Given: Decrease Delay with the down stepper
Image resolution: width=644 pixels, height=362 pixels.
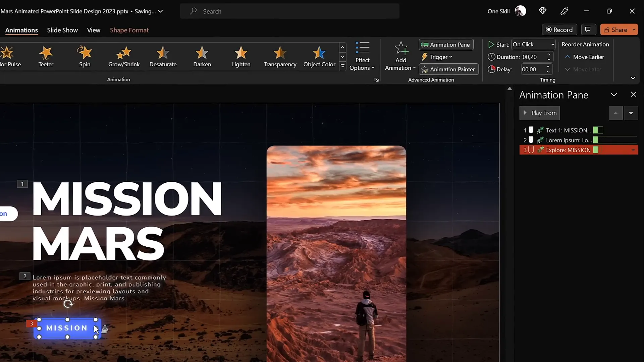Looking at the screenshot, I should [x=548, y=72].
